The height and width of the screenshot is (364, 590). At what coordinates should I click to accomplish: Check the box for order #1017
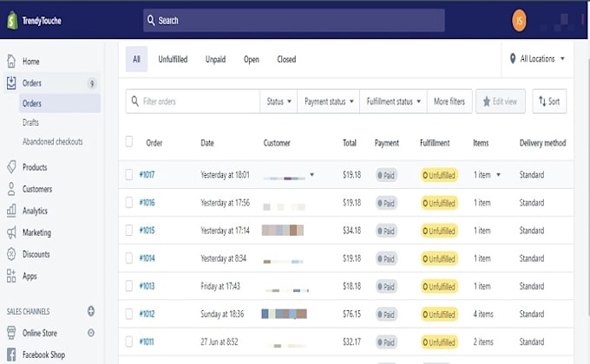click(128, 174)
